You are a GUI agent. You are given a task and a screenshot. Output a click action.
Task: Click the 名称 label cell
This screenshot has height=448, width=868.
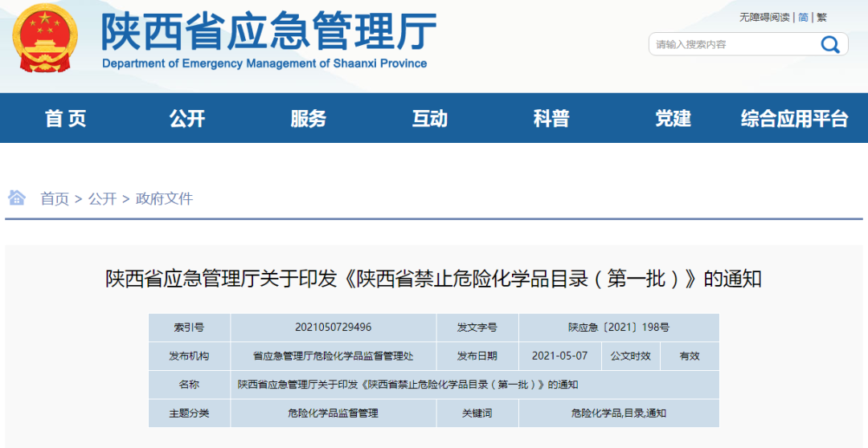(190, 385)
